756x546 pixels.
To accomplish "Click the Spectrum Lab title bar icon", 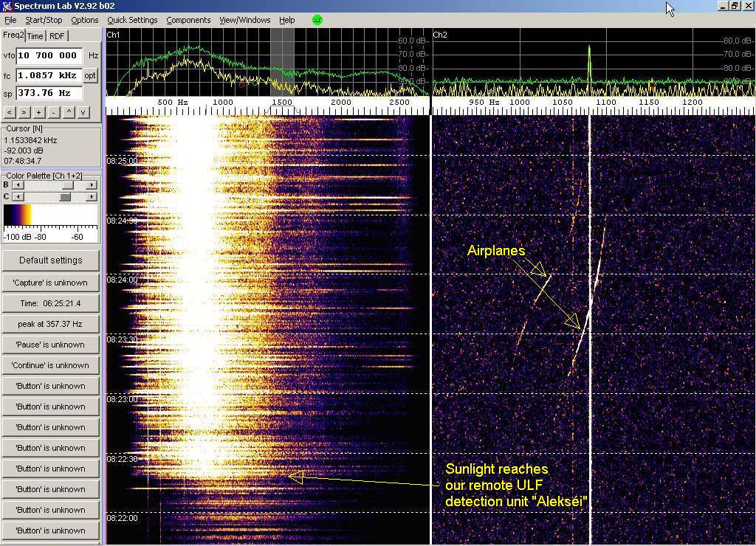I will coord(7,6).
